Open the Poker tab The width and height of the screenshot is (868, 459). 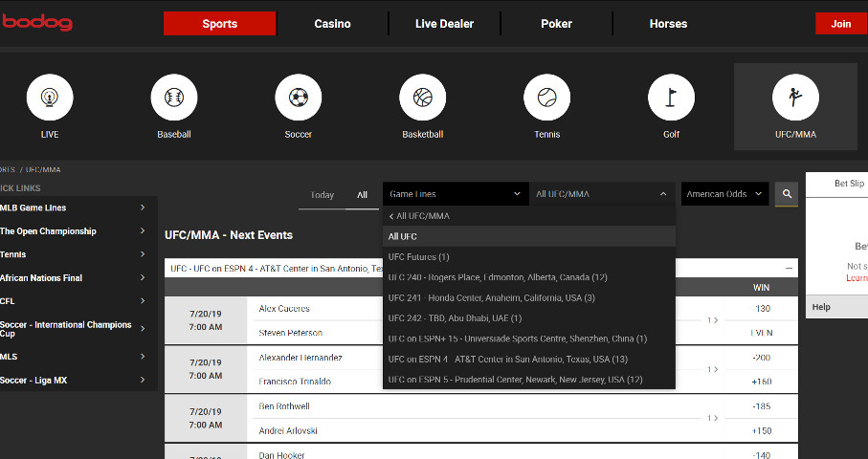tap(556, 24)
